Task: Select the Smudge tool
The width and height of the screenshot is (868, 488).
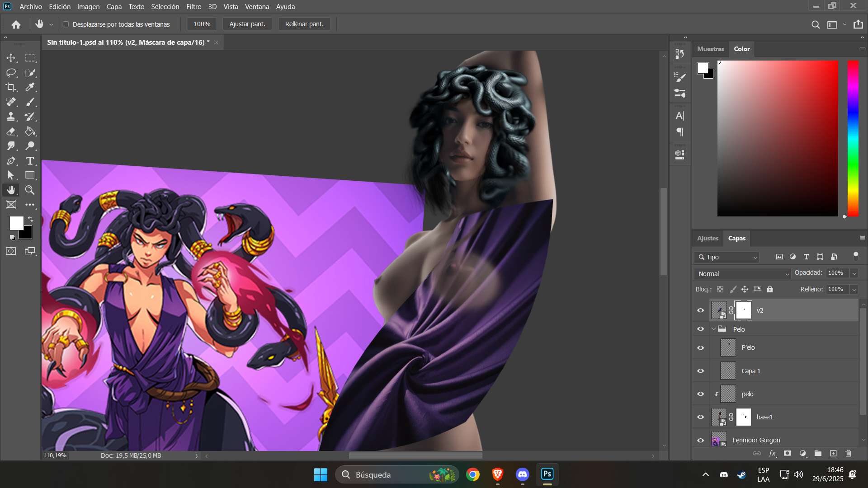Action: [11, 146]
